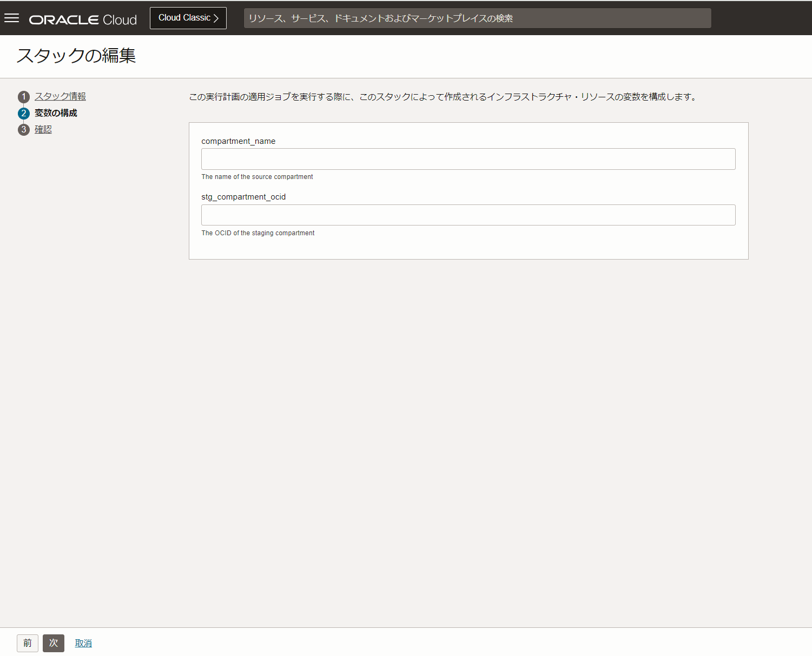Click the stg_compartment_ocid label
The width and height of the screenshot is (812, 656).
coord(243,197)
